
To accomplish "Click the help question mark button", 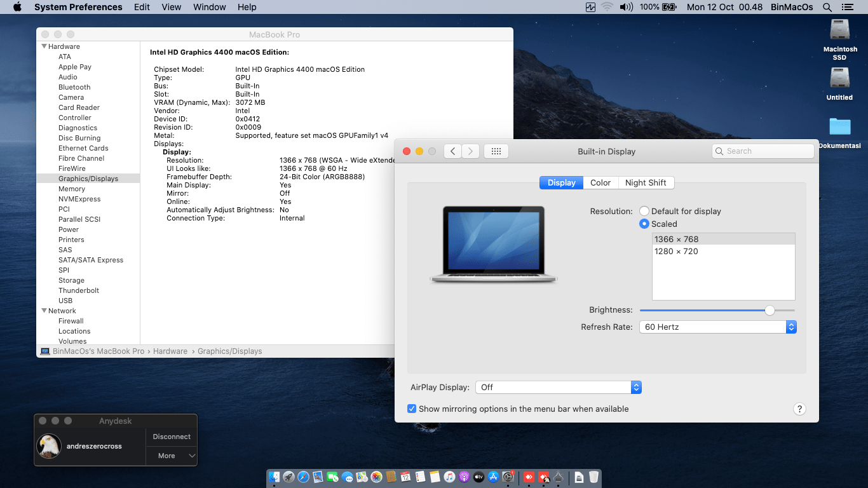I will point(799,409).
